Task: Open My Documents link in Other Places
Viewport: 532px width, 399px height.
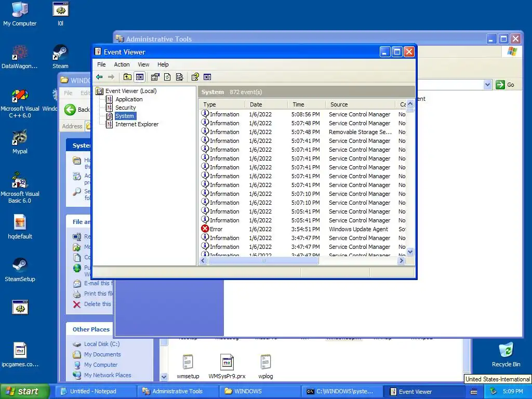Action: (102, 354)
